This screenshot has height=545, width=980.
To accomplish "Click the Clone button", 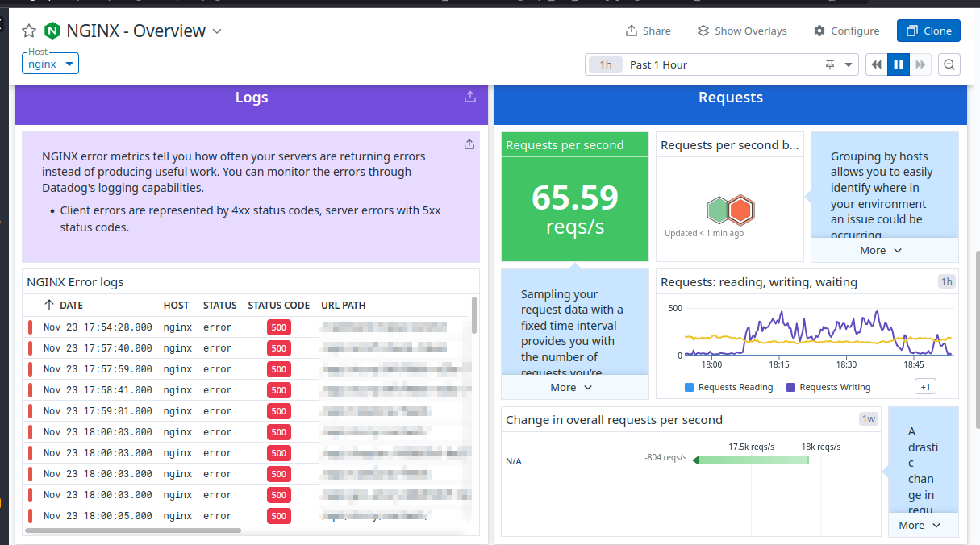I will point(928,31).
